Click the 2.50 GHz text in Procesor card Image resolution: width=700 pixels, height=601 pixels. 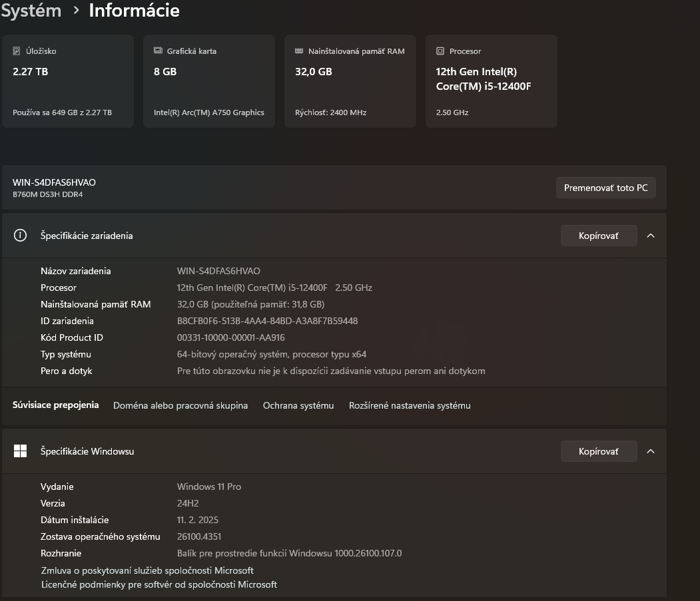(452, 112)
